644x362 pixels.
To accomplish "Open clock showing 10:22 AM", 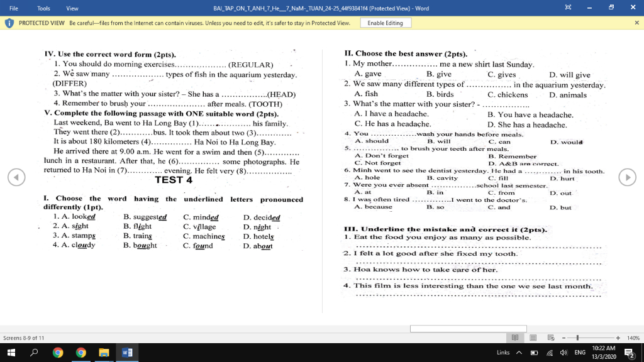I will [x=604, y=353].
